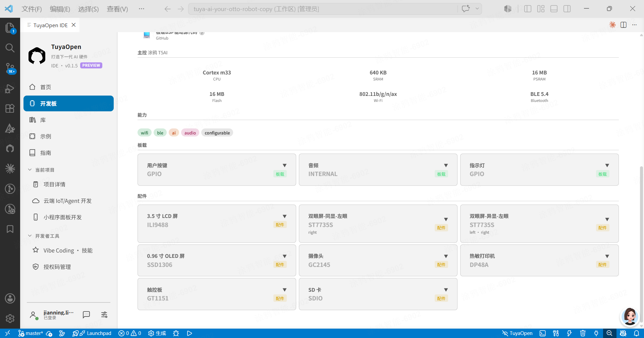Image resolution: width=644 pixels, height=338 pixels.
Task: Toggle the primary side bar layout
Action: (528, 9)
